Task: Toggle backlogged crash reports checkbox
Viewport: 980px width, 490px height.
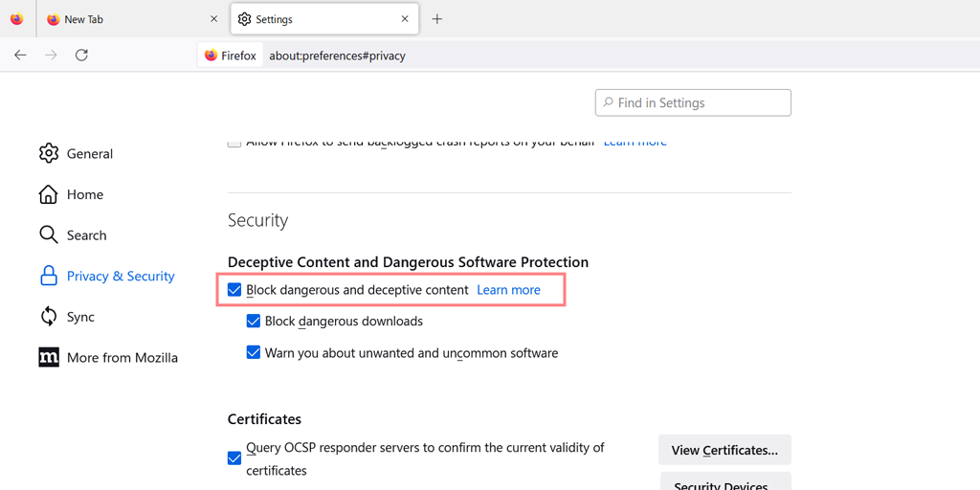Action: (234, 143)
